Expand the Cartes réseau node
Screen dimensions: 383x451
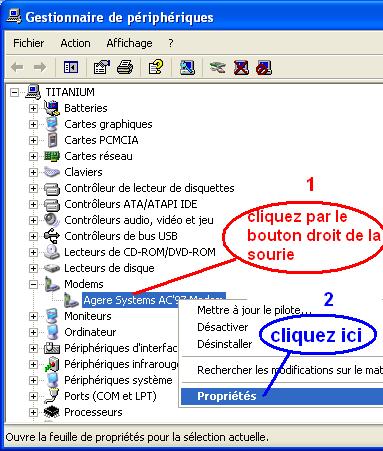click(x=33, y=156)
